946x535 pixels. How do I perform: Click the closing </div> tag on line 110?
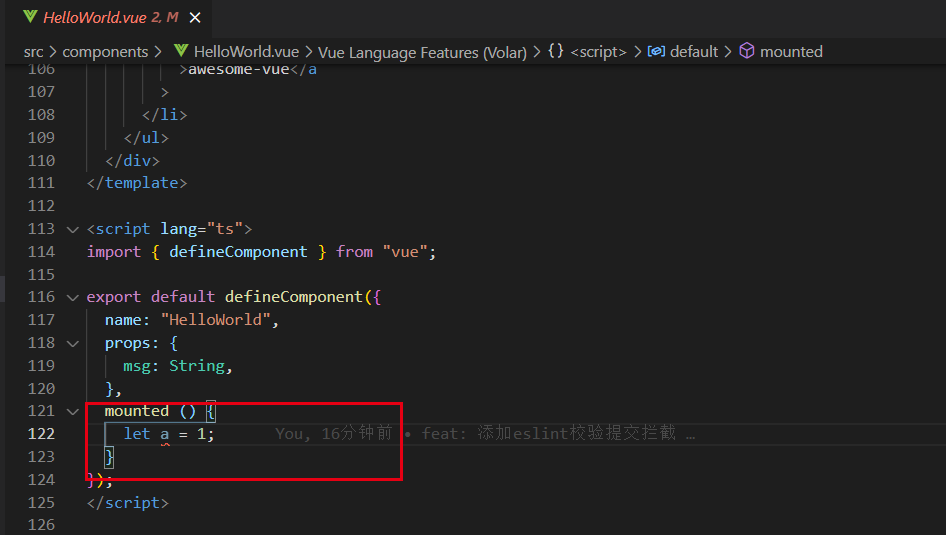coord(132,160)
